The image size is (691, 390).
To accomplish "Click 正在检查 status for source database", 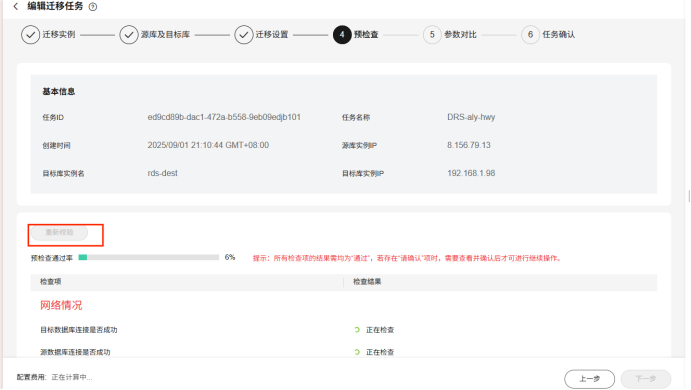I will point(380,353).
